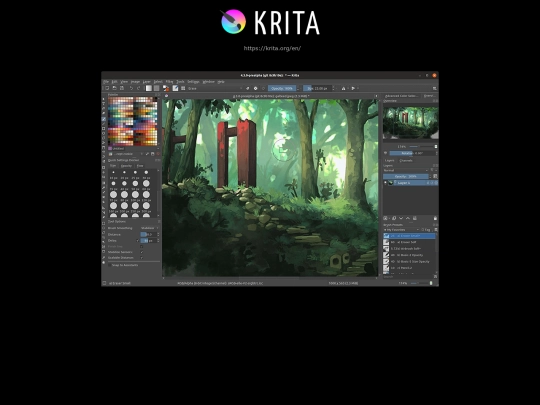
Task: Click the Tag button in Brush Presets
Action: tap(426, 230)
